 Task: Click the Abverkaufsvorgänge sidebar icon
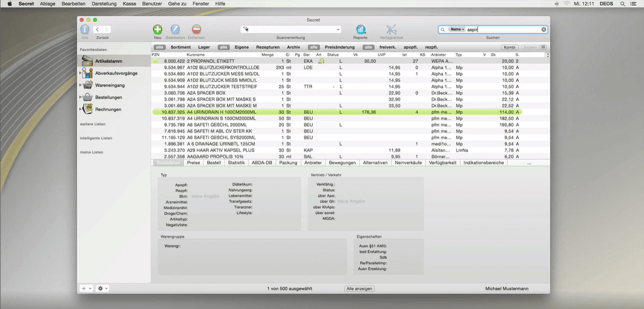88,73
